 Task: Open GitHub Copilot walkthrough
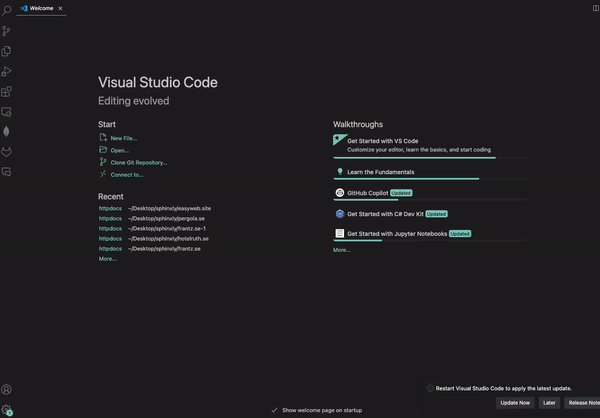(x=430, y=193)
